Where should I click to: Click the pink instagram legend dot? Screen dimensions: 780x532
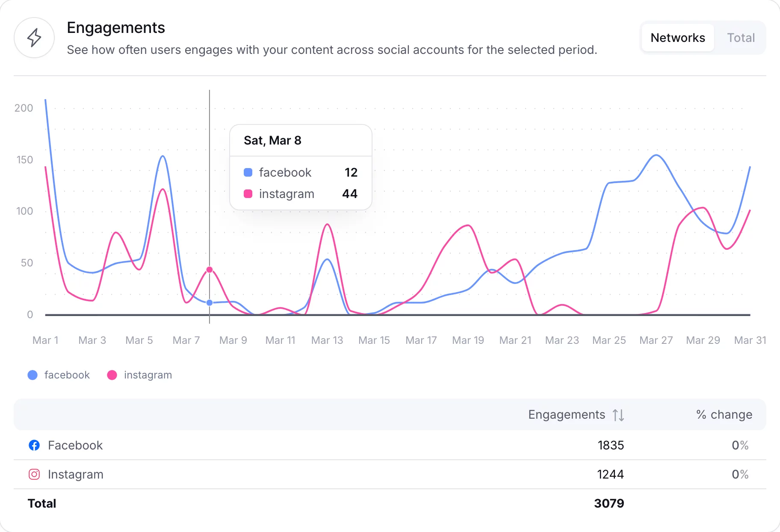click(x=112, y=375)
